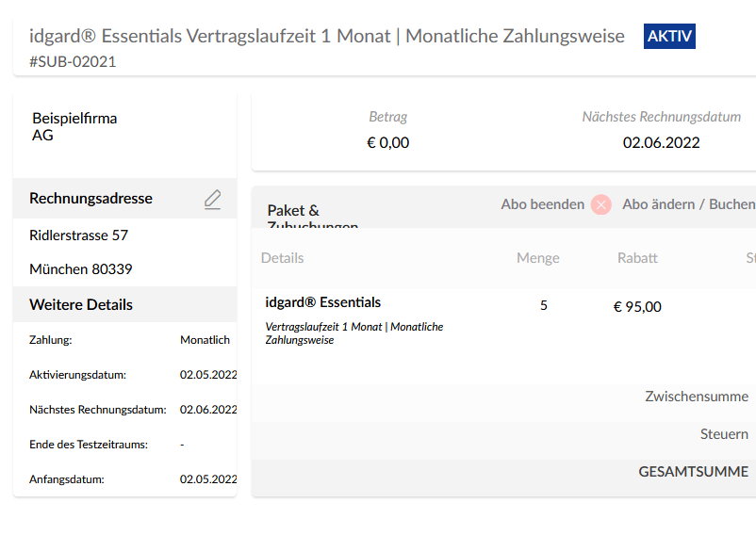Click the idgard® Essentials product name
The height and width of the screenshot is (535, 756).
pyautogui.click(x=323, y=302)
